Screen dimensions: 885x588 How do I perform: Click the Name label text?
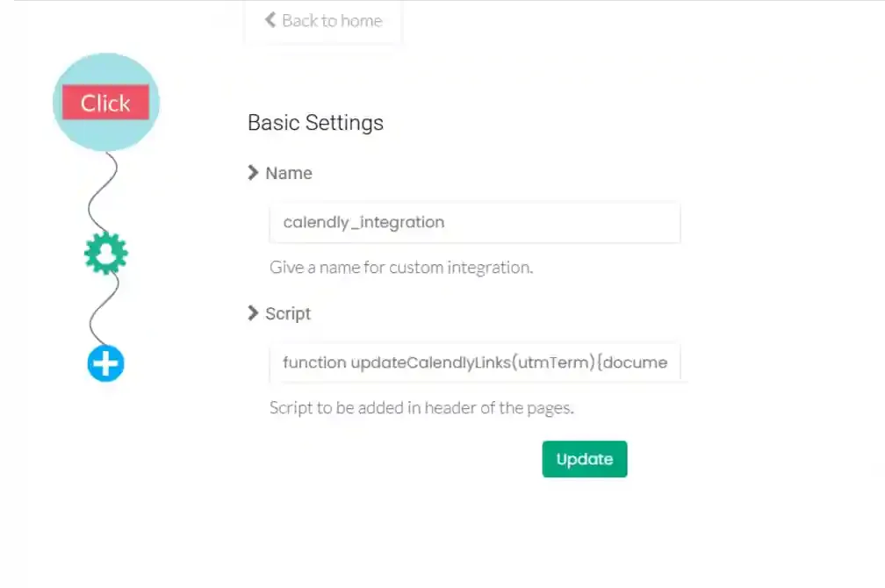tap(288, 173)
